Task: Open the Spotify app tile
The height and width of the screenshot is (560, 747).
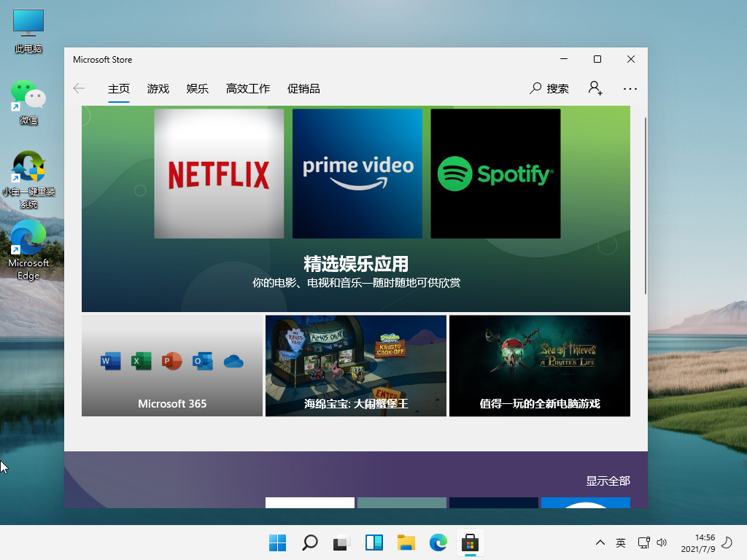Action: click(495, 174)
